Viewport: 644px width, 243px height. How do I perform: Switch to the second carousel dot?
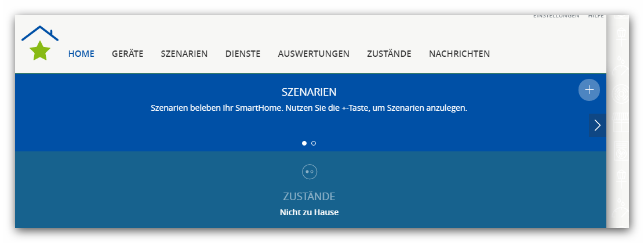[314, 143]
